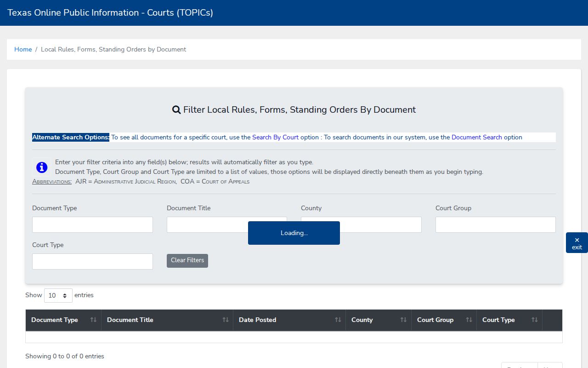This screenshot has height=368, width=588.
Task: Click the Texas Online Public Information header title
Action: [x=110, y=13]
